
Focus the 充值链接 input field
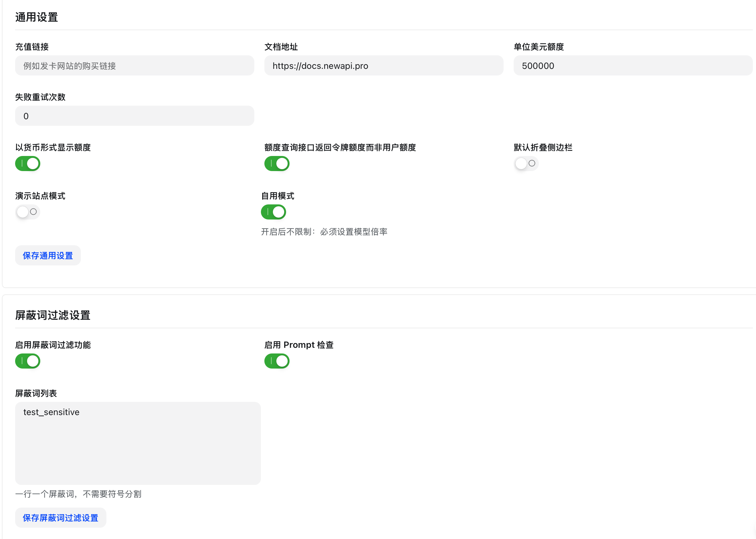click(134, 66)
